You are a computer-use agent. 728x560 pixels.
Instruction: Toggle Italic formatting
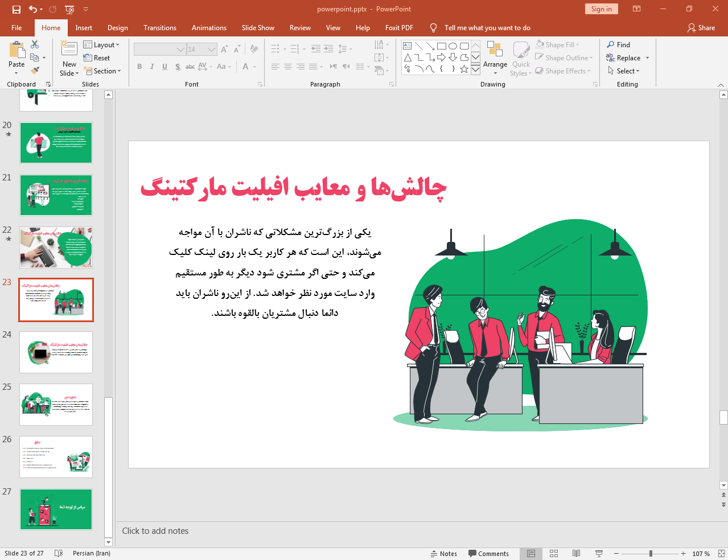(152, 67)
